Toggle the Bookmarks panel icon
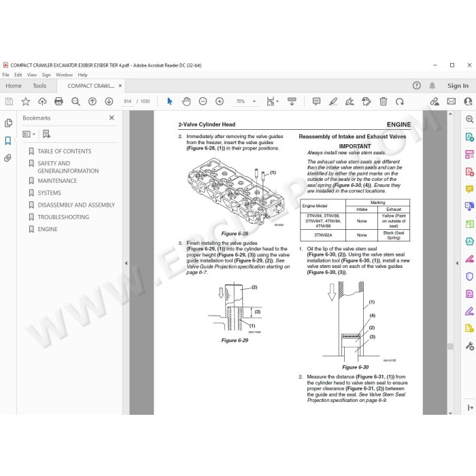The image size is (476, 476). point(8,141)
